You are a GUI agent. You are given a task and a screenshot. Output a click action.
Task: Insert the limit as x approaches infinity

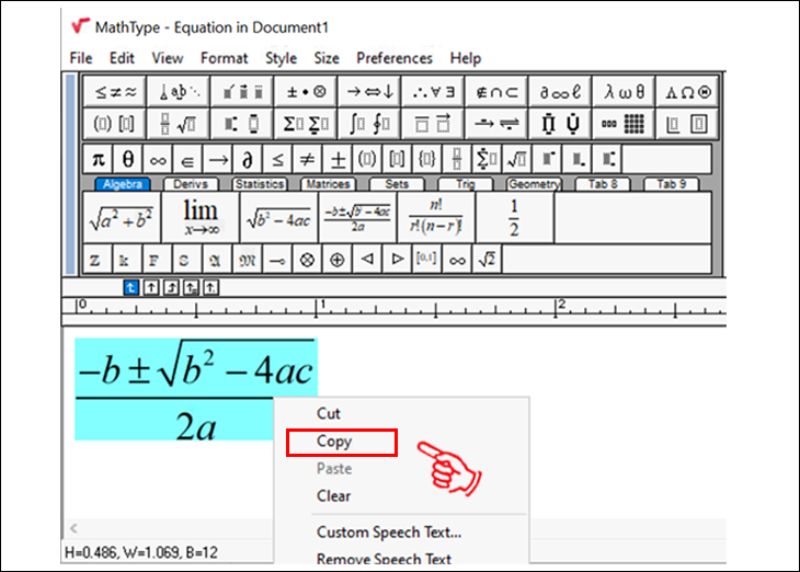[201, 217]
